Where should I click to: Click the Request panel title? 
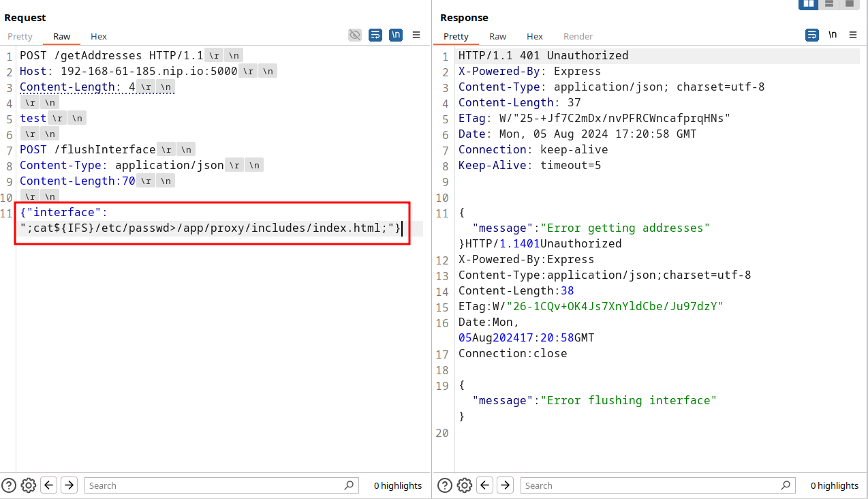pos(25,18)
